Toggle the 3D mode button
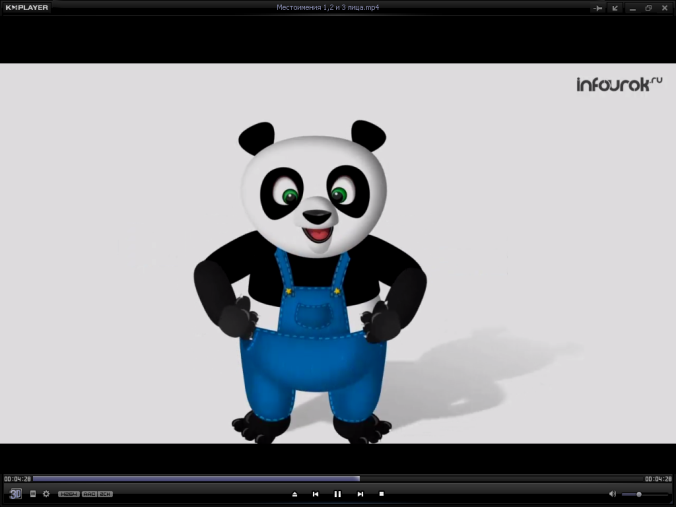 (16, 494)
